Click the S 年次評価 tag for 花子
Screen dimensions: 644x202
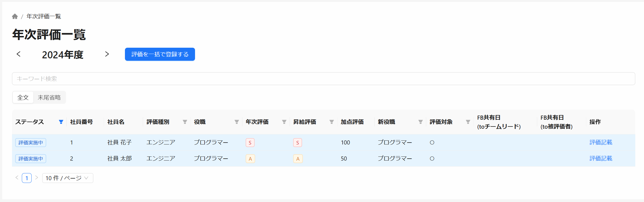(250, 143)
